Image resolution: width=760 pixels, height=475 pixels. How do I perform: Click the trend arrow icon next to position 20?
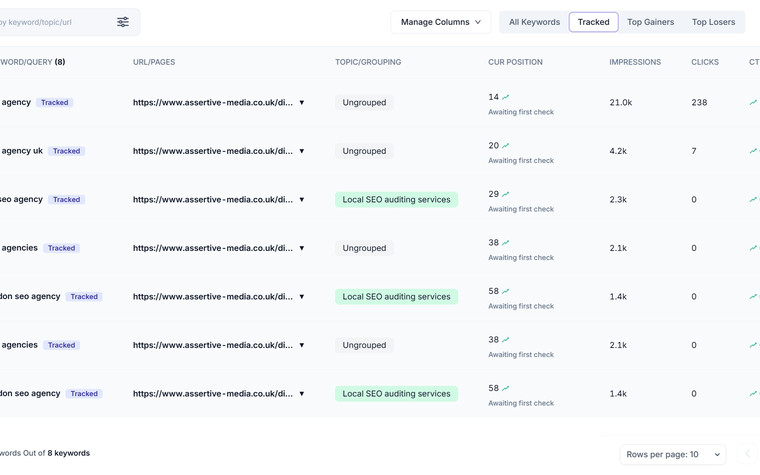(506, 145)
